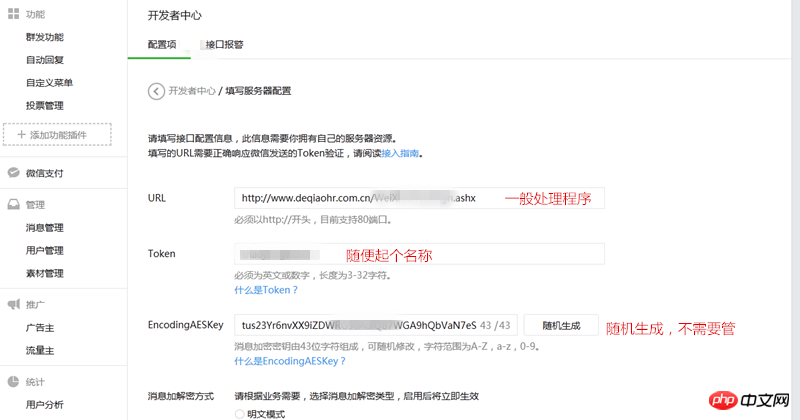The width and height of the screenshot is (800, 420).
Task: Switch to the 接口报警 tab
Action: click(x=224, y=45)
